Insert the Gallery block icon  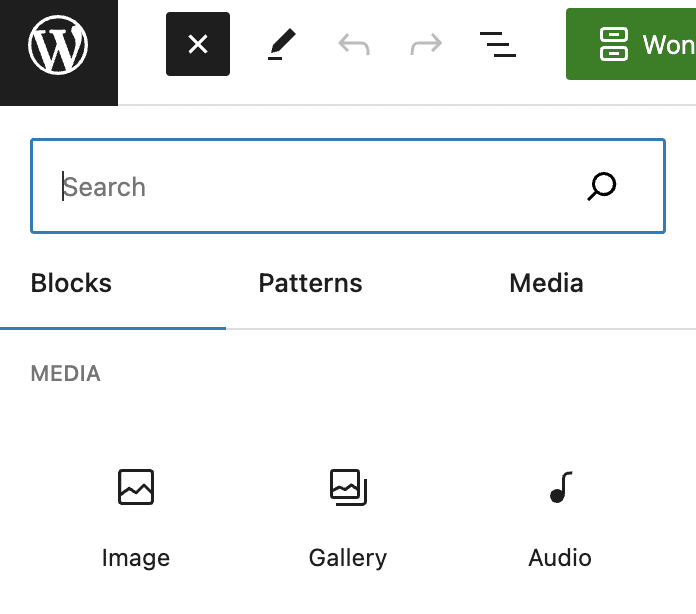coord(348,488)
